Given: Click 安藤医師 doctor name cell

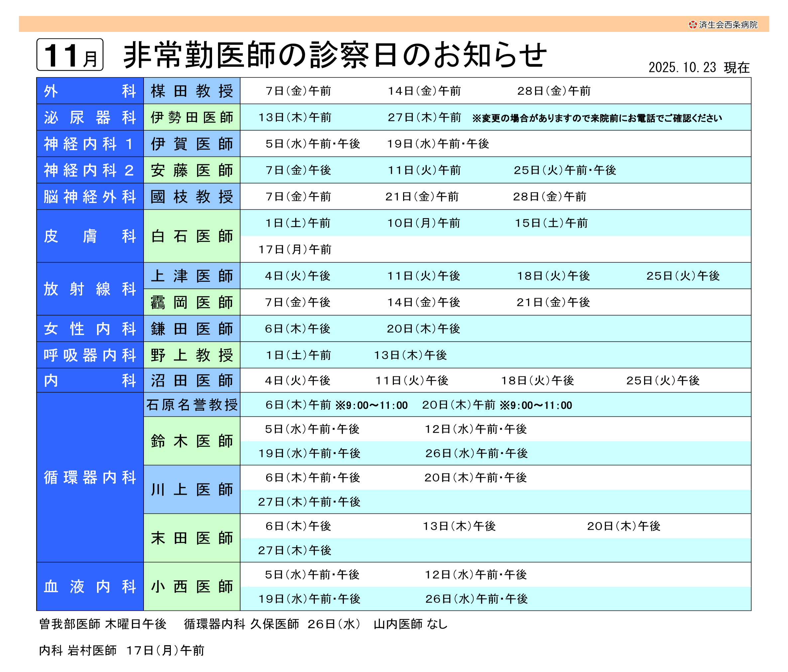Looking at the screenshot, I should point(192,170).
